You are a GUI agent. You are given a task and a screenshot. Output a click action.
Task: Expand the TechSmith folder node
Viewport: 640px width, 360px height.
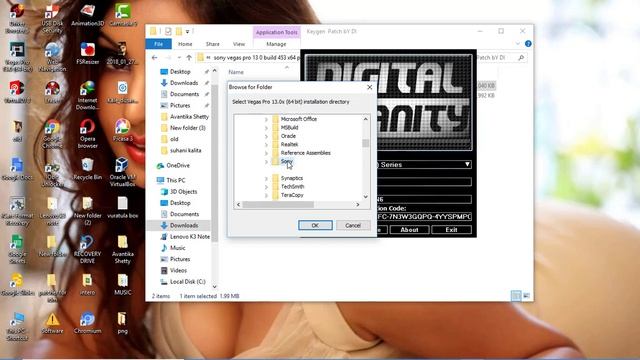click(x=266, y=187)
